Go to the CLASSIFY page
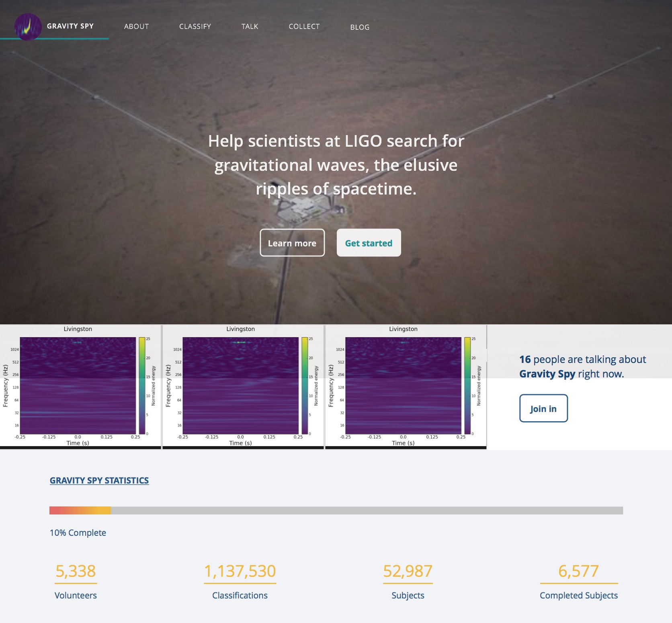672x623 pixels. (x=195, y=27)
